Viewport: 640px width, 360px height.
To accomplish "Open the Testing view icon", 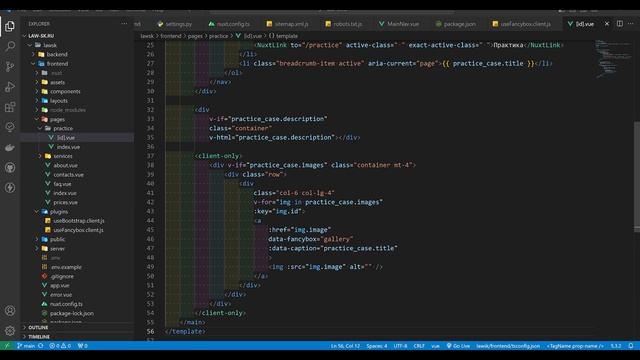I will (x=10, y=127).
